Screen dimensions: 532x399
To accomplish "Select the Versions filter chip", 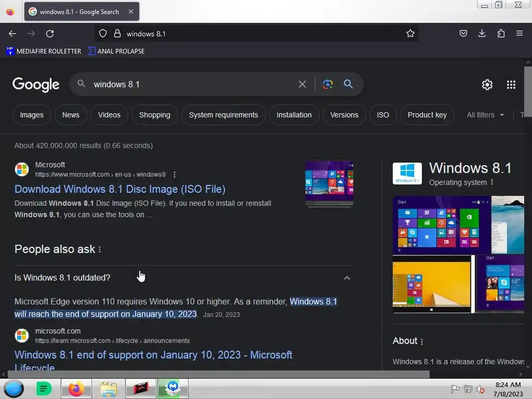I will (344, 115).
